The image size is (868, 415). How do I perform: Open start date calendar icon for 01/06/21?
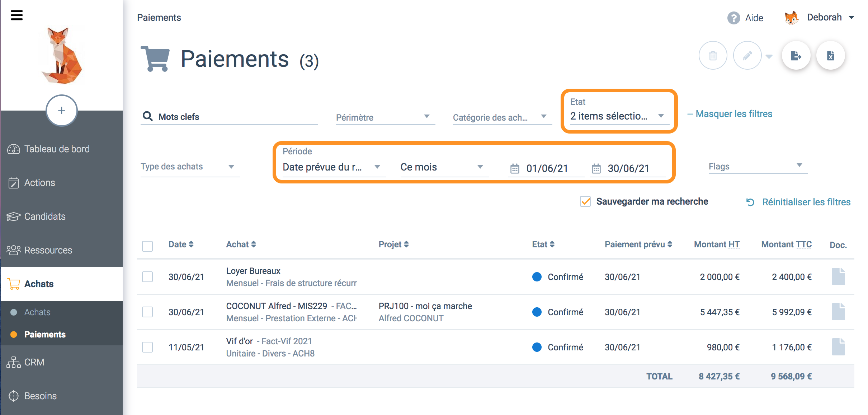[515, 168]
